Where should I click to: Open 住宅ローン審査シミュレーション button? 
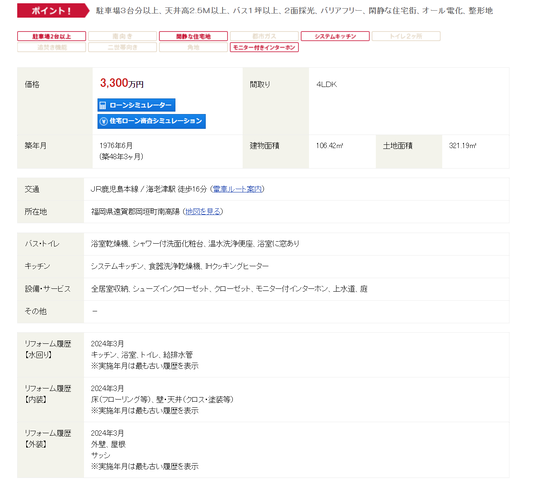point(152,121)
